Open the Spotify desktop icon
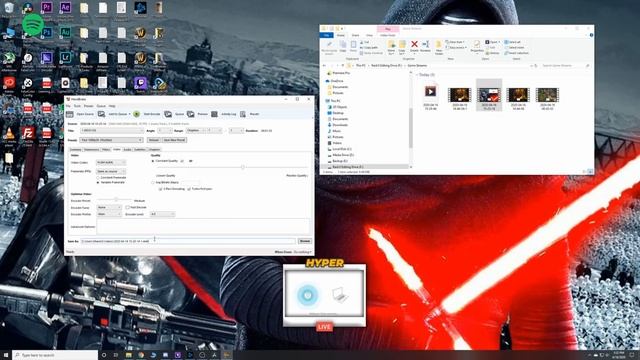640x360 pixels. coord(33,24)
